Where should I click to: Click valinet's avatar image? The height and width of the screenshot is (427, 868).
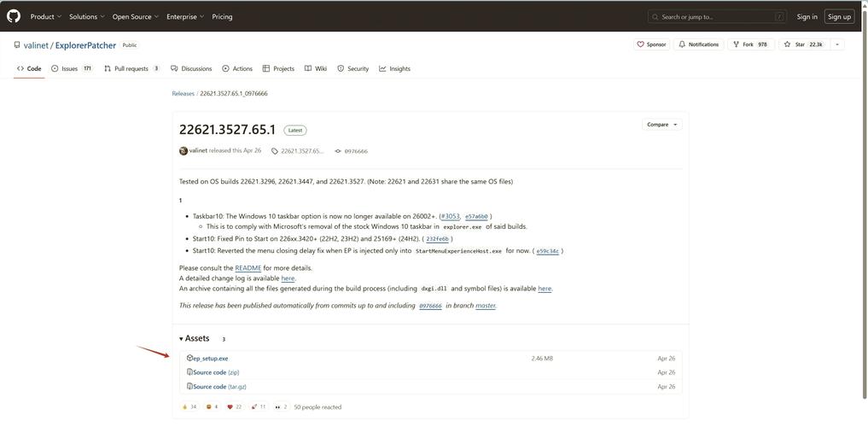[184, 151]
